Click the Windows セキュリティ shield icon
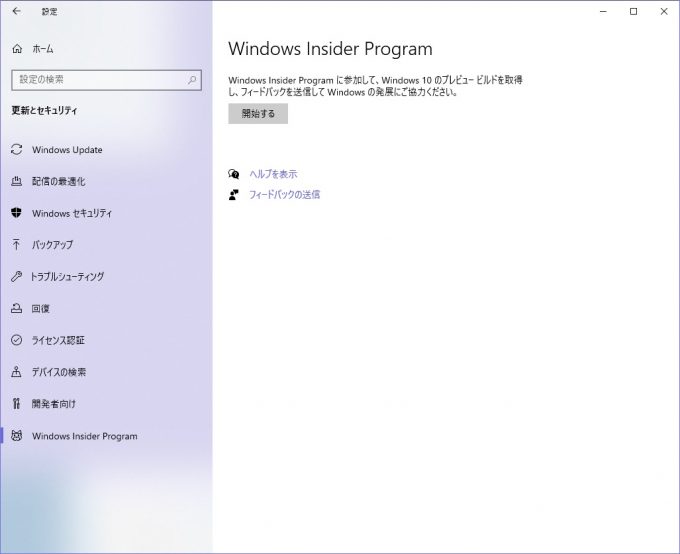Viewport: 680px width, 554px height. [16, 213]
